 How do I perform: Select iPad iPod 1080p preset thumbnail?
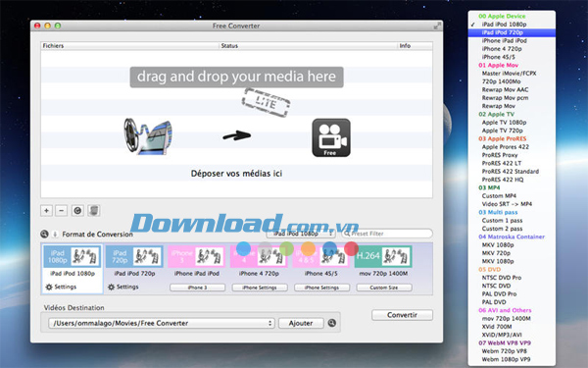(x=72, y=256)
